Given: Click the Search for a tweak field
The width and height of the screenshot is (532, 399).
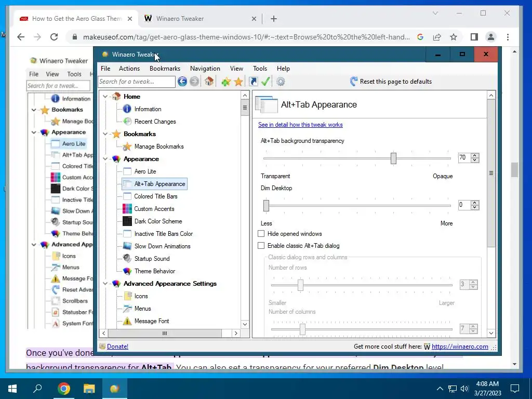Looking at the screenshot, I should tap(137, 82).
